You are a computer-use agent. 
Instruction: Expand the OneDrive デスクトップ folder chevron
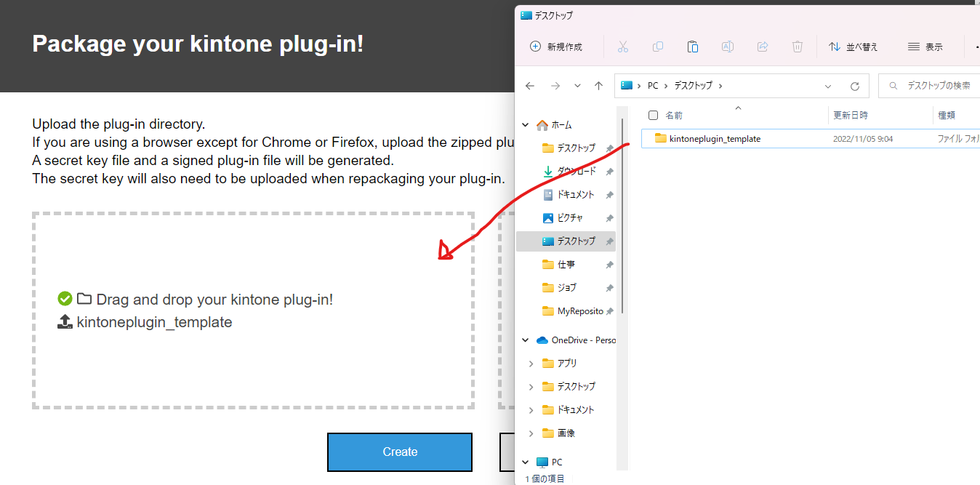pyautogui.click(x=531, y=387)
